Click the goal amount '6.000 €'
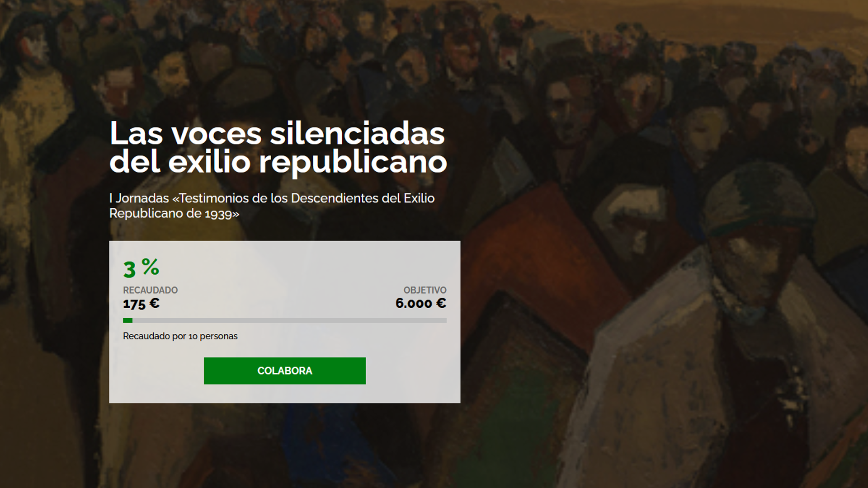The image size is (868, 488). [421, 303]
